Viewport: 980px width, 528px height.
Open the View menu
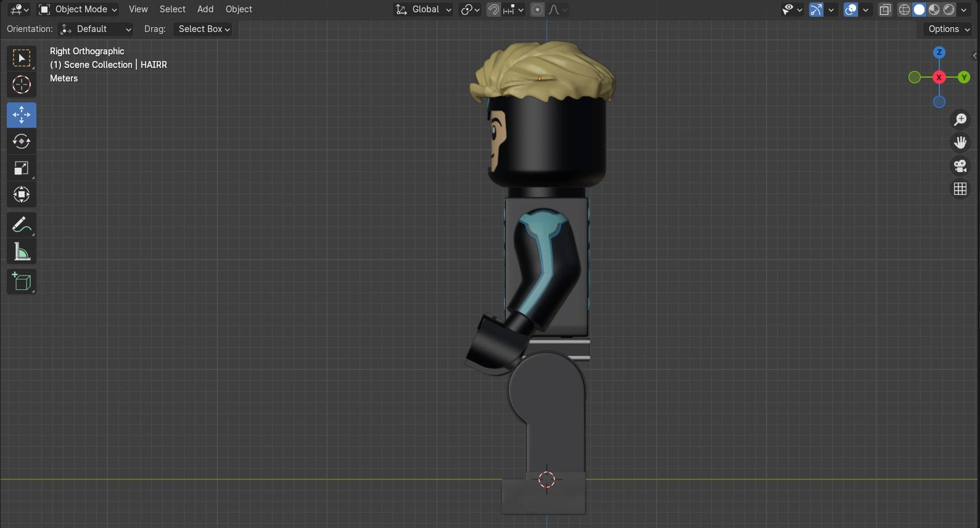pyautogui.click(x=138, y=9)
